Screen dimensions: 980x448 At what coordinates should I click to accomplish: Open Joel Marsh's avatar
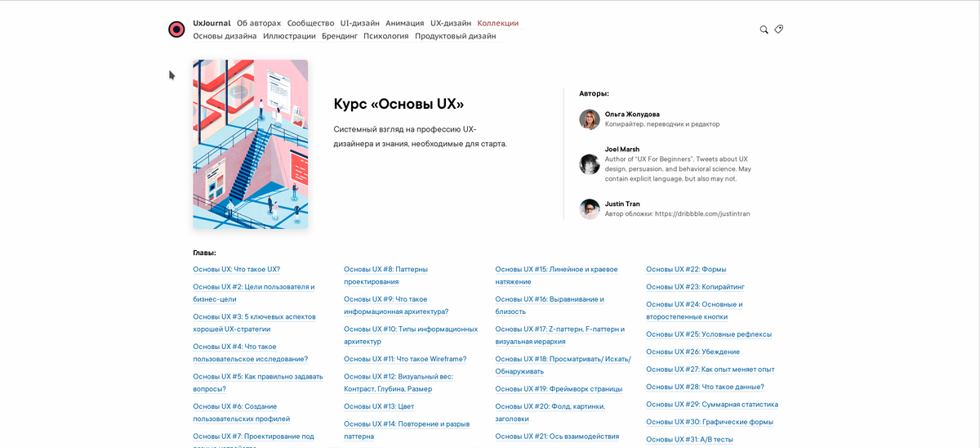[x=590, y=164]
